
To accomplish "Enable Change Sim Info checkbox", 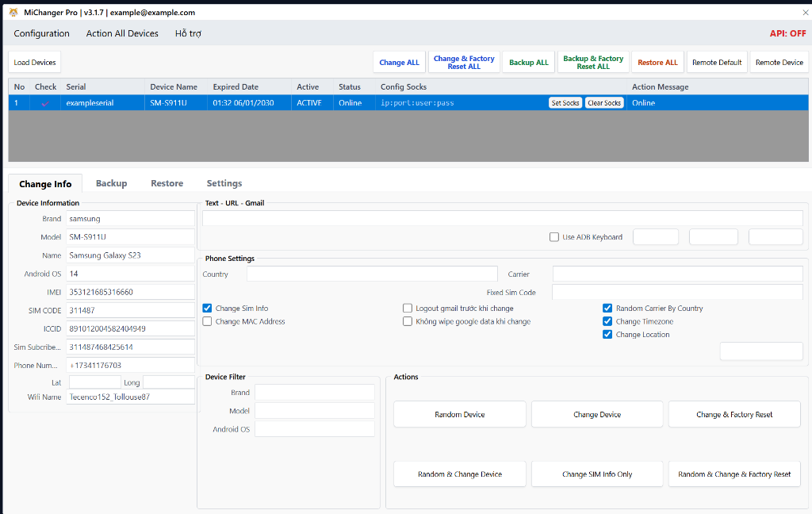I will click(207, 308).
